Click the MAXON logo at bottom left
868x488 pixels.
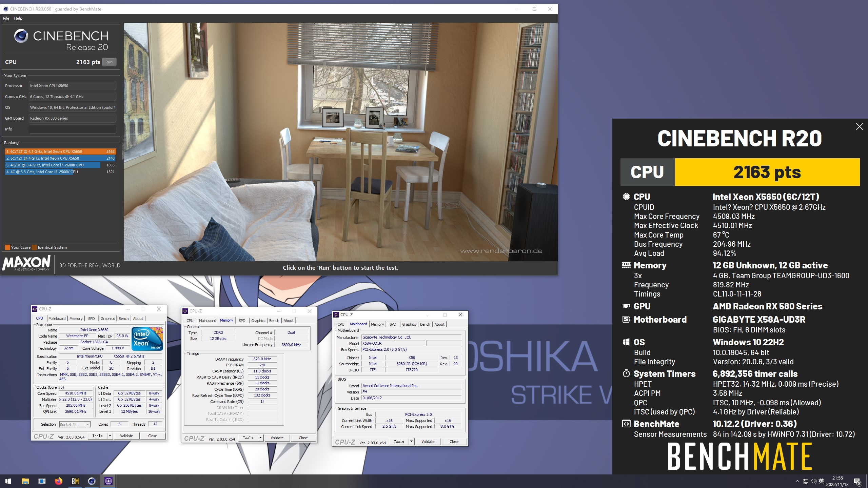[x=26, y=264]
